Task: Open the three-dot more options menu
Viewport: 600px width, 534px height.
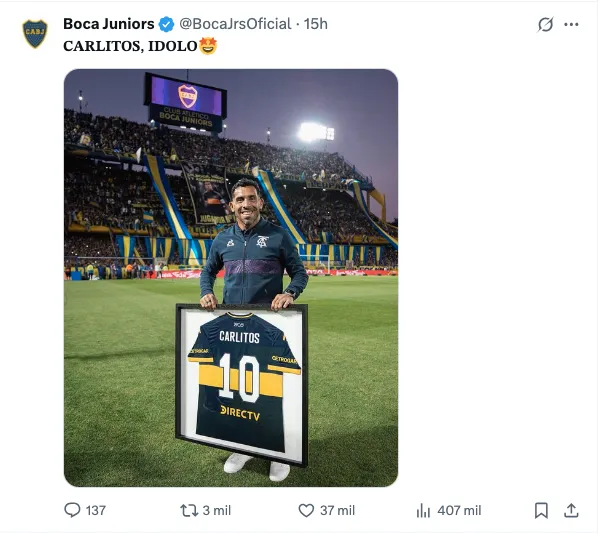Action: pos(571,24)
